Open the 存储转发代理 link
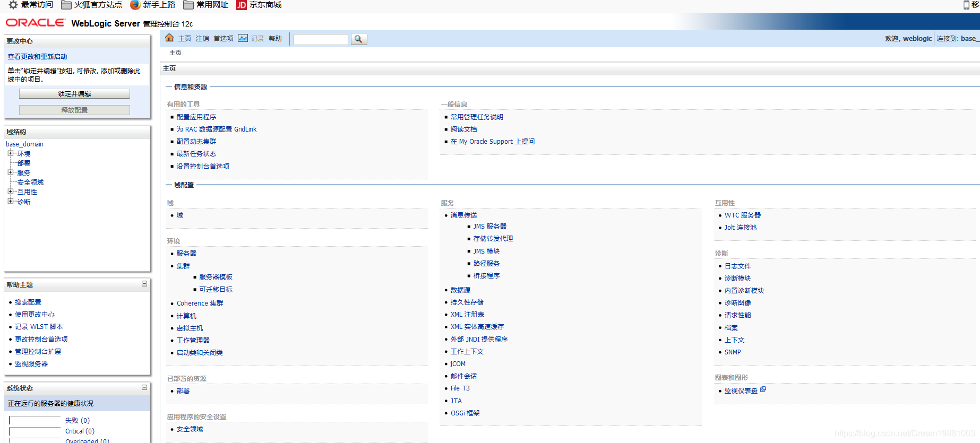Image resolution: width=980 pixels, height=443 pixels. coord(493,238)
